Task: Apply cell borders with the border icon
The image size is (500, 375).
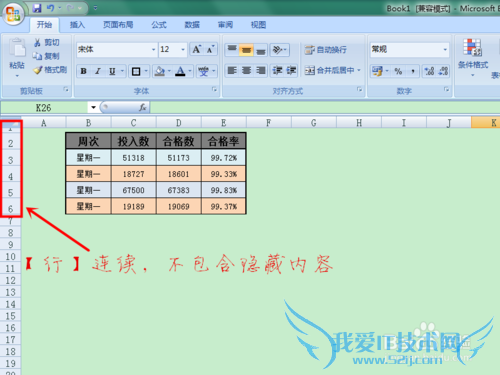Action: pos(136,71)
